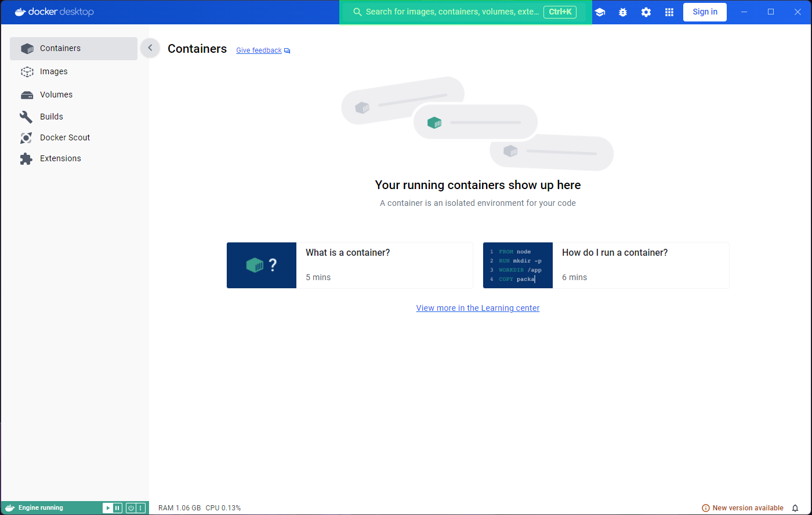Pause the Docker engine
Viewport: 812px width, 515px height.
coord(117,508)
